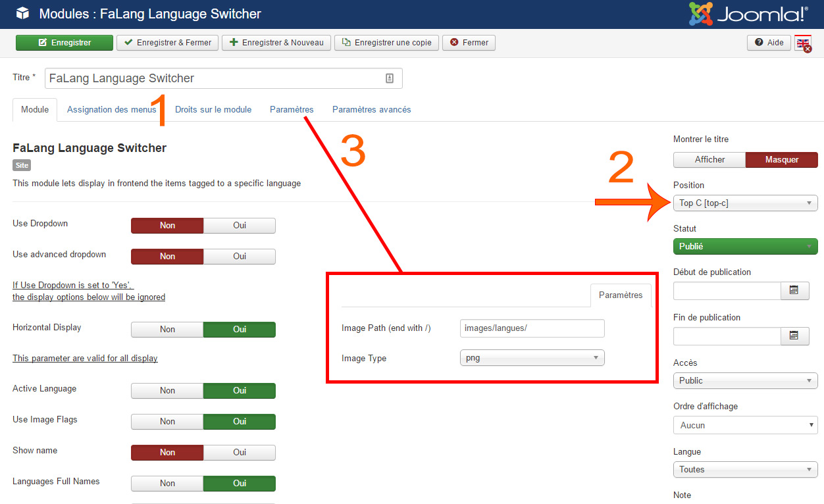Viewport: 824px width, 504px height.
Task: Open the Accès dropdown Public
Action: (746, 381)
